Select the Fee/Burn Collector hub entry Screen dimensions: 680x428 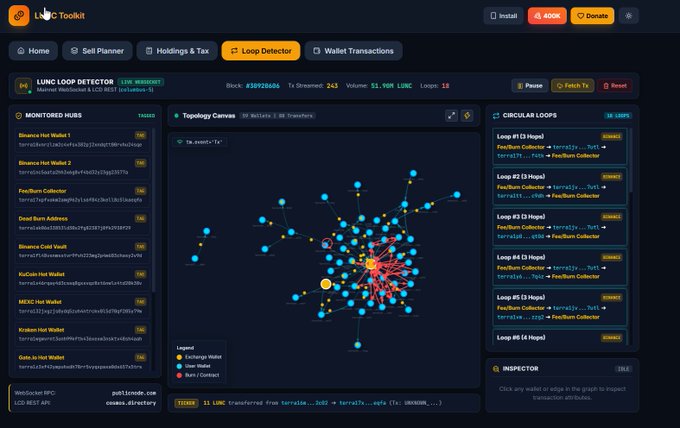pos(82,196)
